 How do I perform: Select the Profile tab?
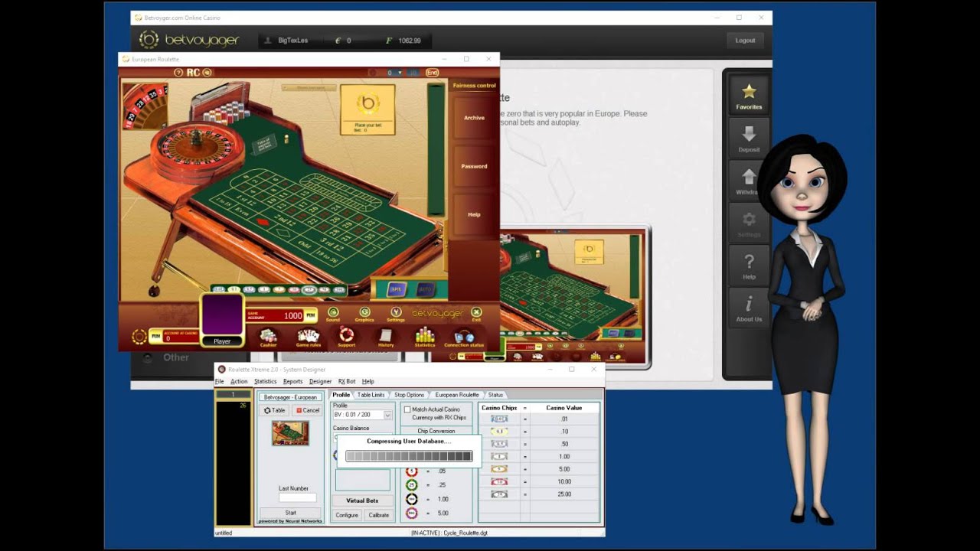341,395
